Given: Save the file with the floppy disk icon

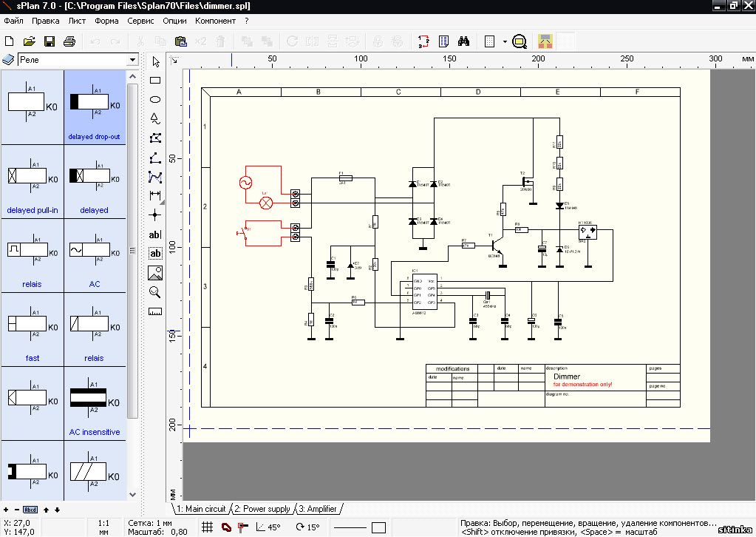Looking at the screenshot, I should [x=50, y=41].
